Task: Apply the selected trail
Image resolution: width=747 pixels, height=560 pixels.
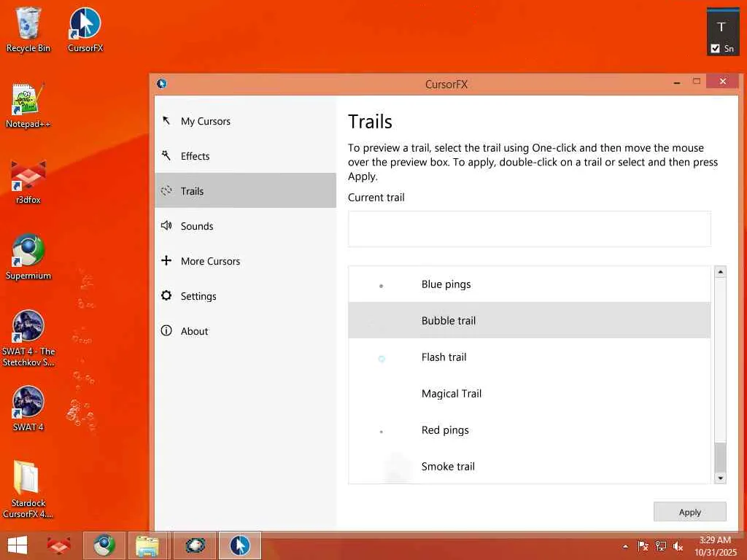Action: pyautogui.click(x=689, y=512)
